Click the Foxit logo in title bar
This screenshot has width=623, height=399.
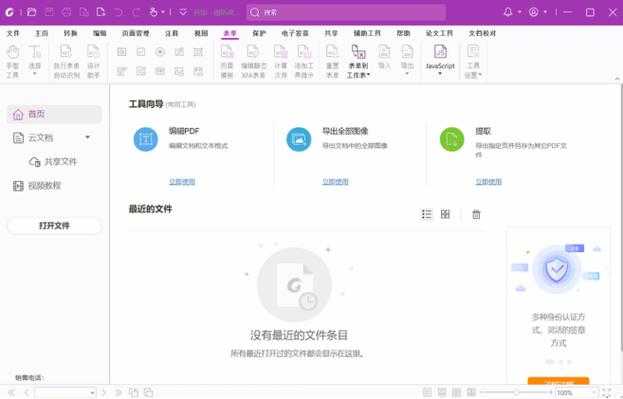click(x=9, y=12)
